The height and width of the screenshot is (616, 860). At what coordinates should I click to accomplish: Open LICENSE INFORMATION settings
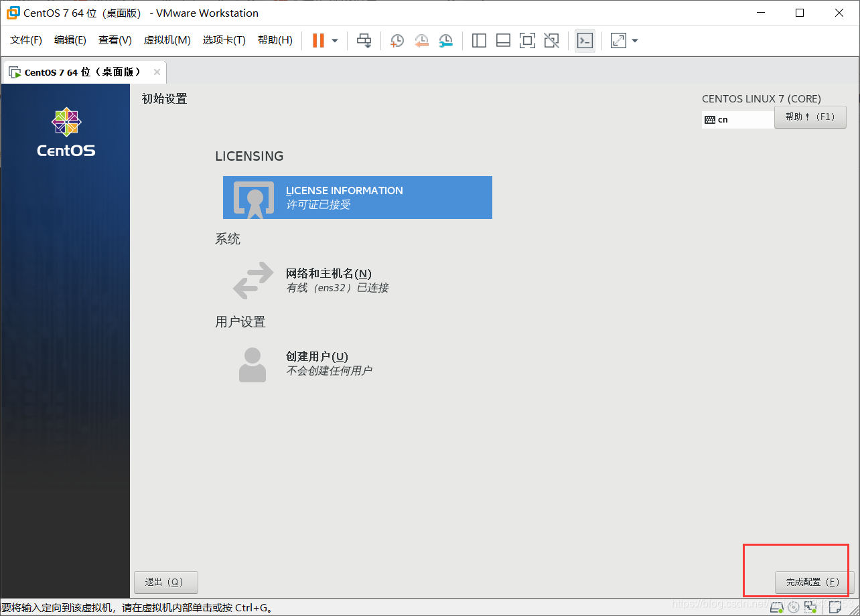coord(358,198)
